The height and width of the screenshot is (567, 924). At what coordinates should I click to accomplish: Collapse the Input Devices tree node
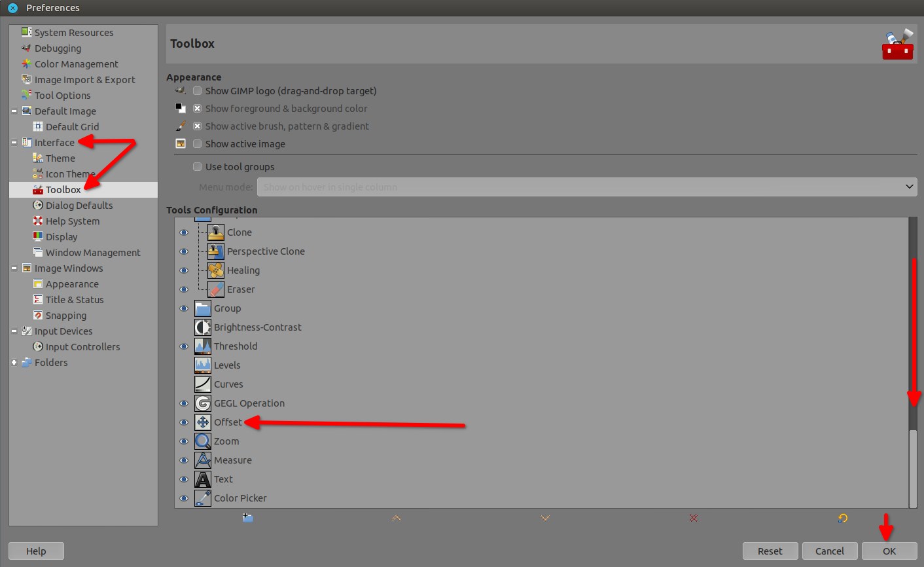(x=14, y=331)
